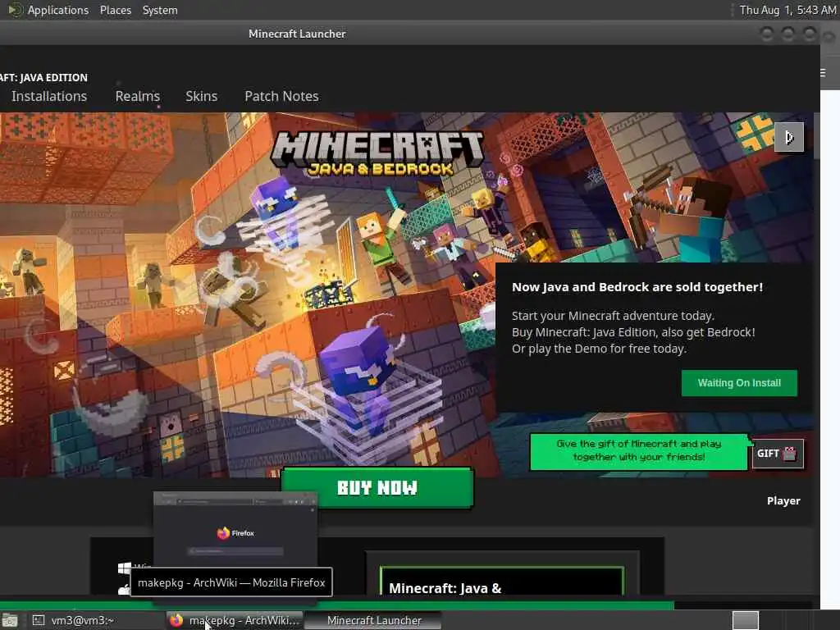The height and width of the screenshot is (630, 840).
Task: Switch to vm3@vm3 terminal in taskbar
Action: click(x=83, y=620)
